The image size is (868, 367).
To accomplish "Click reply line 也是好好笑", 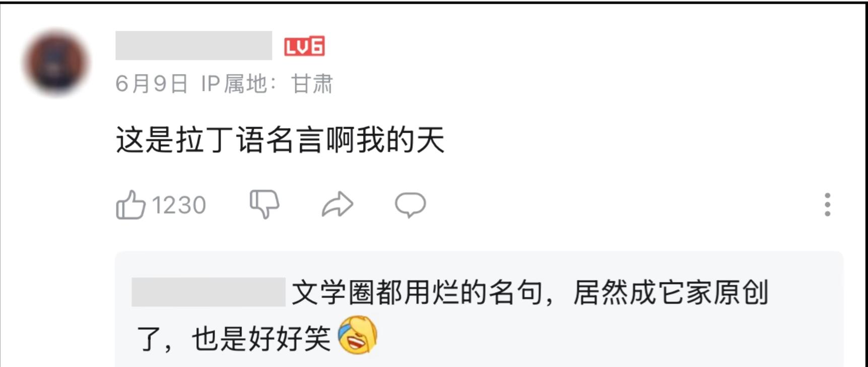I will pos(261,338).
